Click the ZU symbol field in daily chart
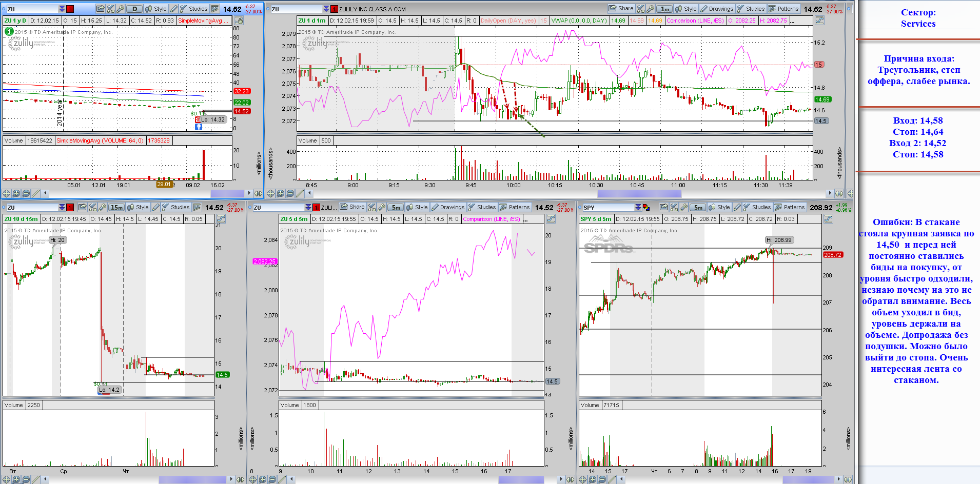The width and height of the screenshot is (980, 484). pos(32,9)
